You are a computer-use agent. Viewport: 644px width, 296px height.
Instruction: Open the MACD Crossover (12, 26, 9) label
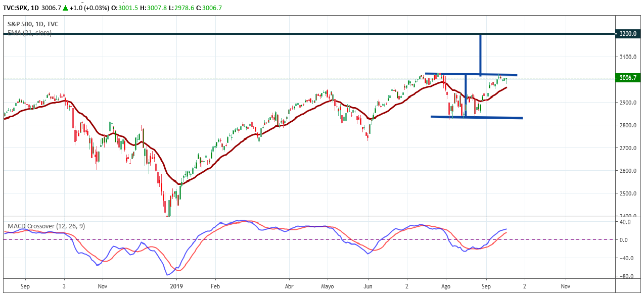click(x=46, y=226)
